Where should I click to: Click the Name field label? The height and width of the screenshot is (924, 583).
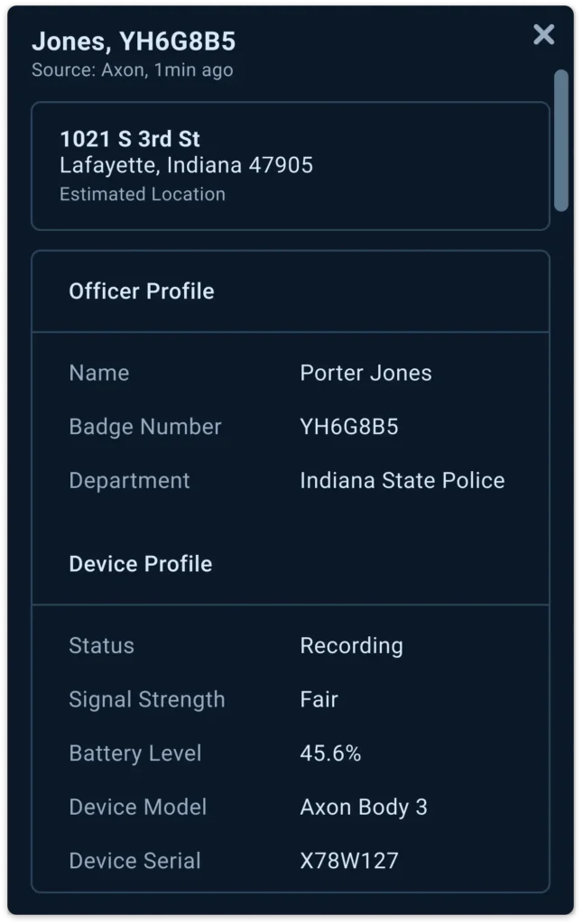[x=98, y=372]
